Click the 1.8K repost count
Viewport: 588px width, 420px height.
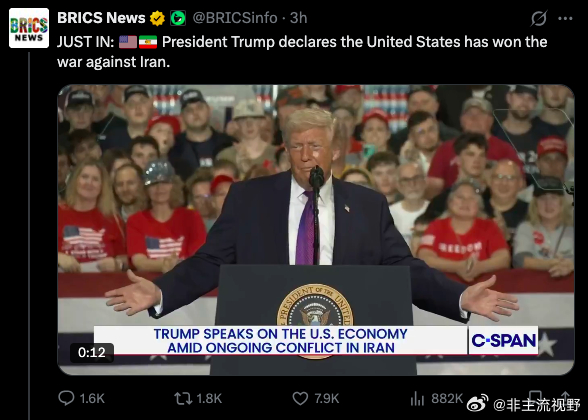point(209,398)
